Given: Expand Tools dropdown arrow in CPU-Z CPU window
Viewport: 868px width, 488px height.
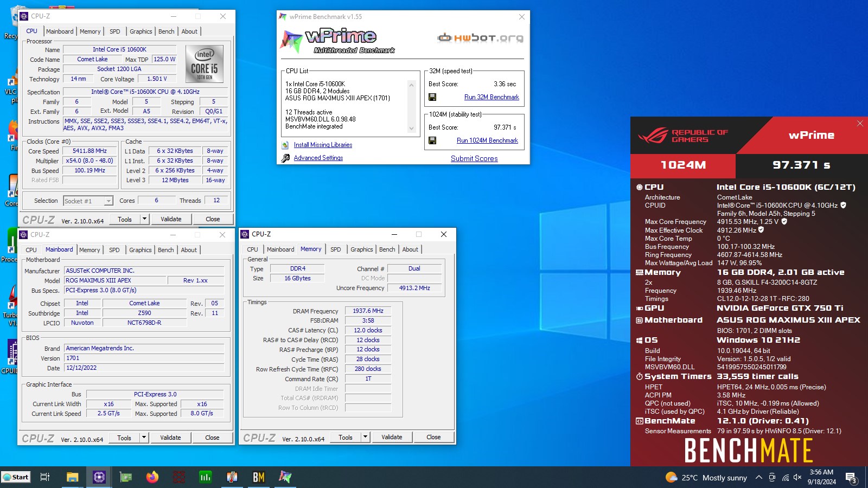Looking at the screenshot, I should 144,219.
